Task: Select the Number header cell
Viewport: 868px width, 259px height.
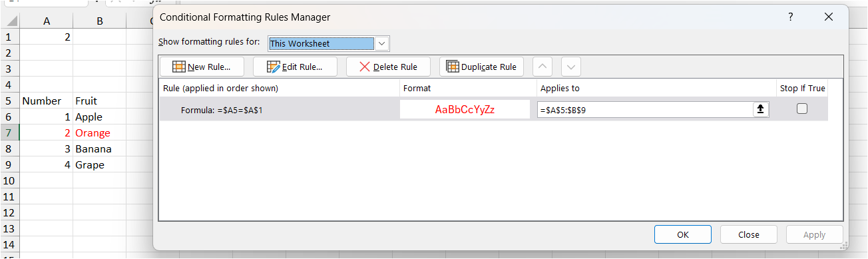Action: click(x=47, y=101)
